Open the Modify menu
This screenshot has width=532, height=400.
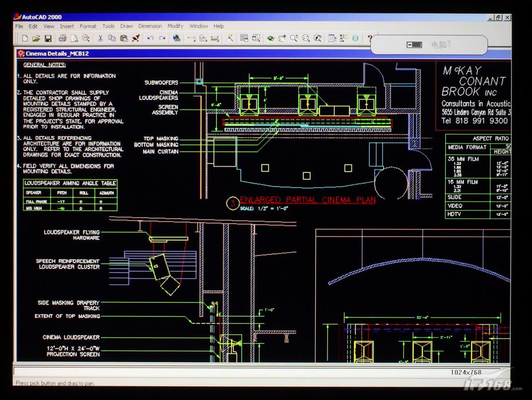click(x=176, y=27)
